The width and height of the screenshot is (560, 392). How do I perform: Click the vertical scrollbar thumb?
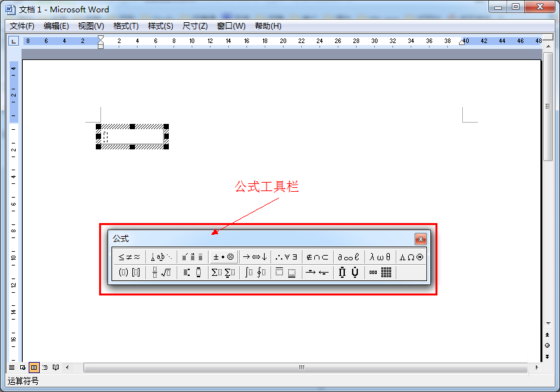click(x=548, y=106)
